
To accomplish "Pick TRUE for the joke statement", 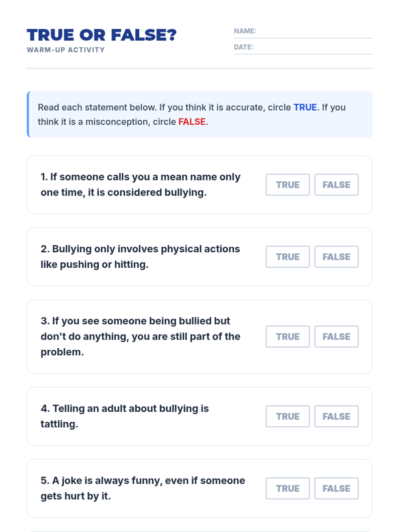I will [288, 488].
